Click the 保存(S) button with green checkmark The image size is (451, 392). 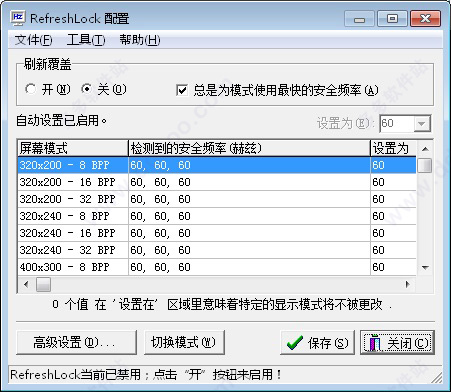[x=317, y=342]
